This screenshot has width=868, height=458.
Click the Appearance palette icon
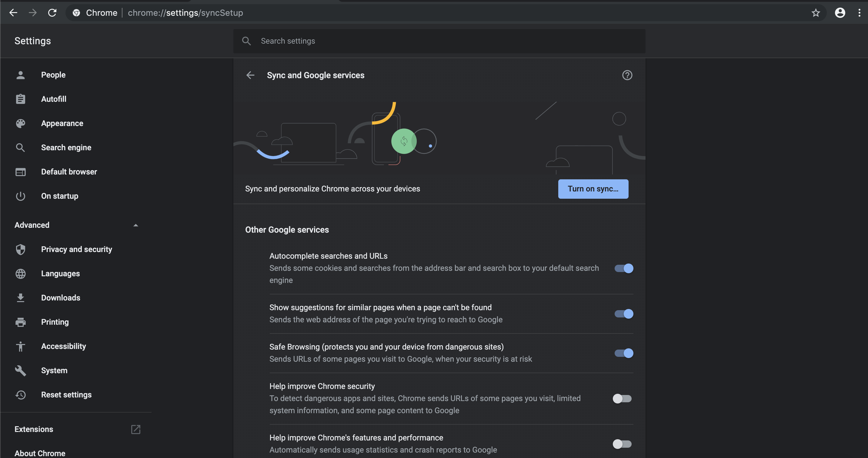coord(21,123)
